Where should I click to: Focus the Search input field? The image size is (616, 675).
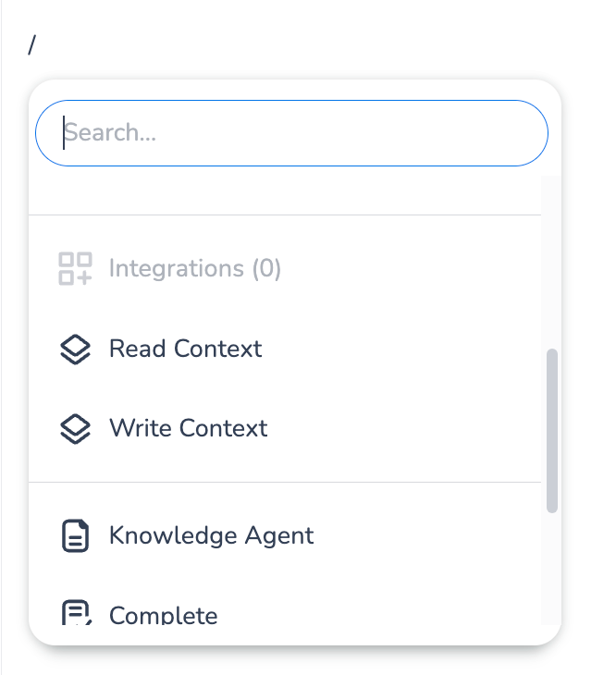point(291,133)
